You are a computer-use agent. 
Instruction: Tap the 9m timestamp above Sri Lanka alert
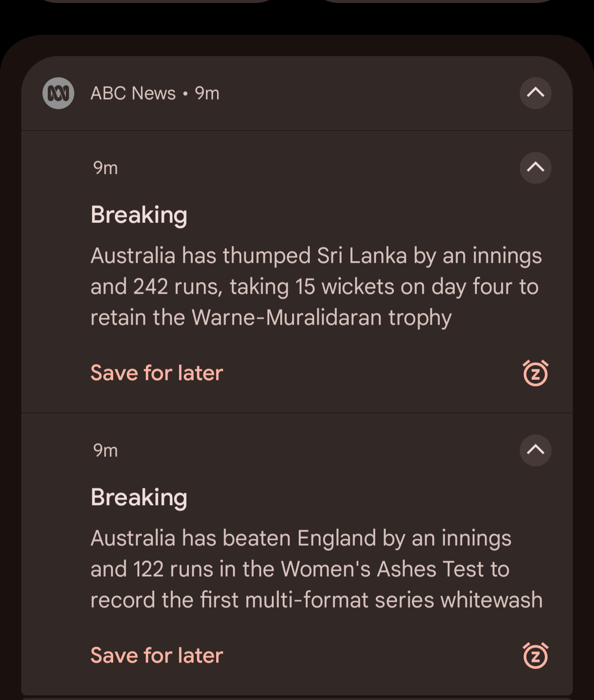(x=106, y=168)
